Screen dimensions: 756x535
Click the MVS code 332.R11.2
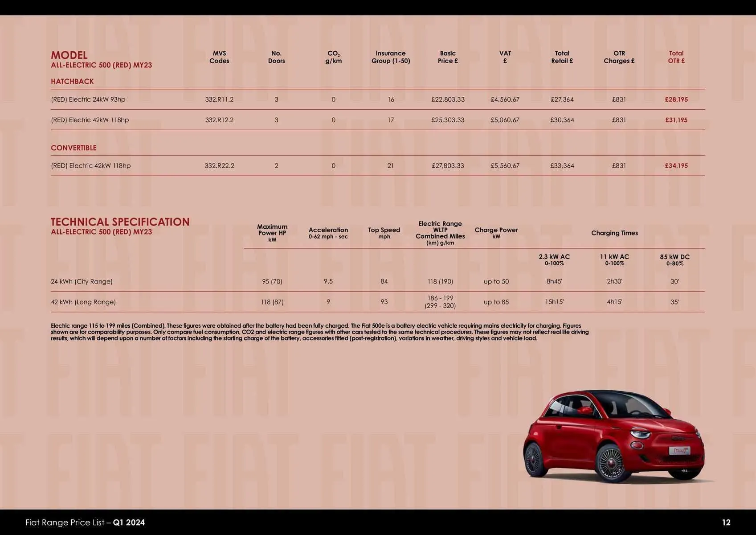click(x=219, y=99)
